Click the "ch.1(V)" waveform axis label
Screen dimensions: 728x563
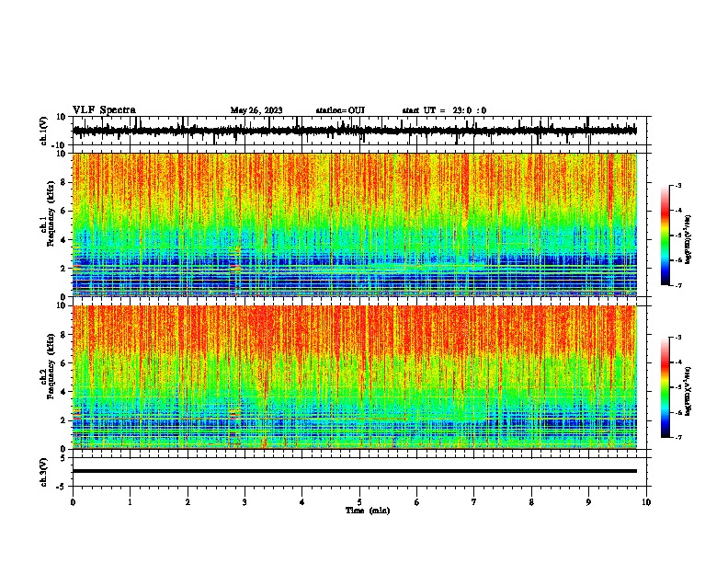(x=44, y=131)
